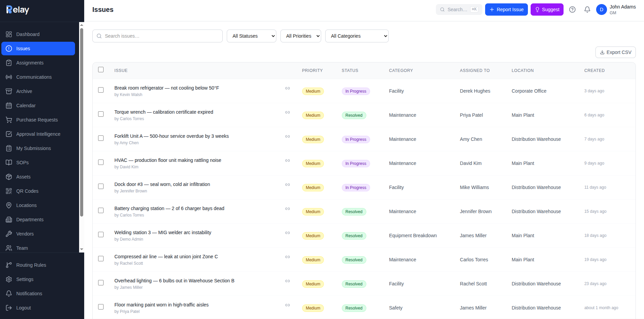Click the QR Codes icon
This screenshot has height=319, width=644.
click(9, 191)
